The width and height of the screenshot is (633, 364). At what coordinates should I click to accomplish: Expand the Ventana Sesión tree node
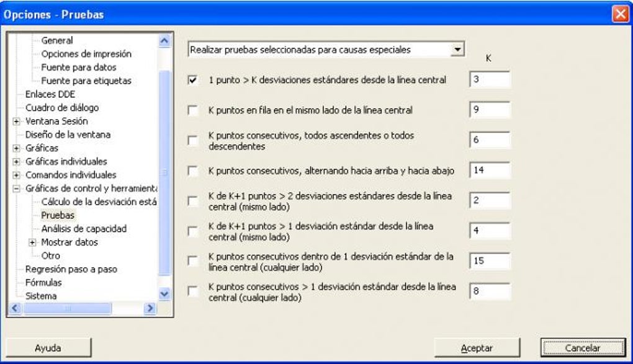coord(16,122)
